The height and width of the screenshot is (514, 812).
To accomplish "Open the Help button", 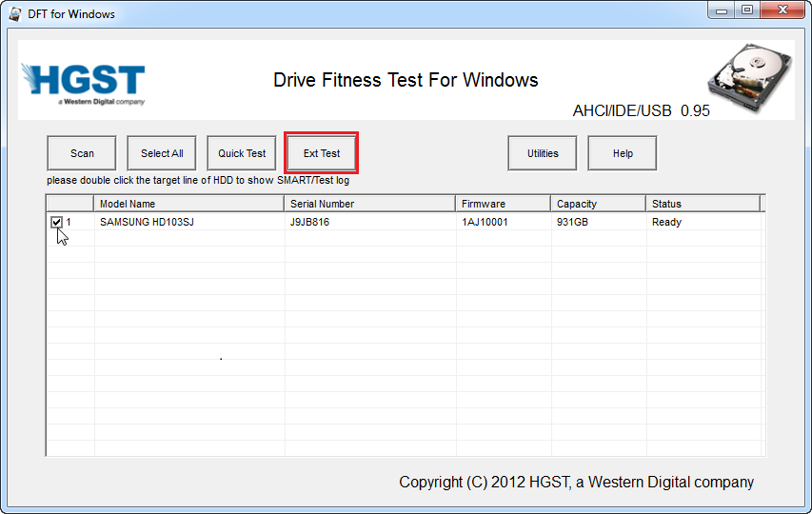I will [x=623, y=153].
